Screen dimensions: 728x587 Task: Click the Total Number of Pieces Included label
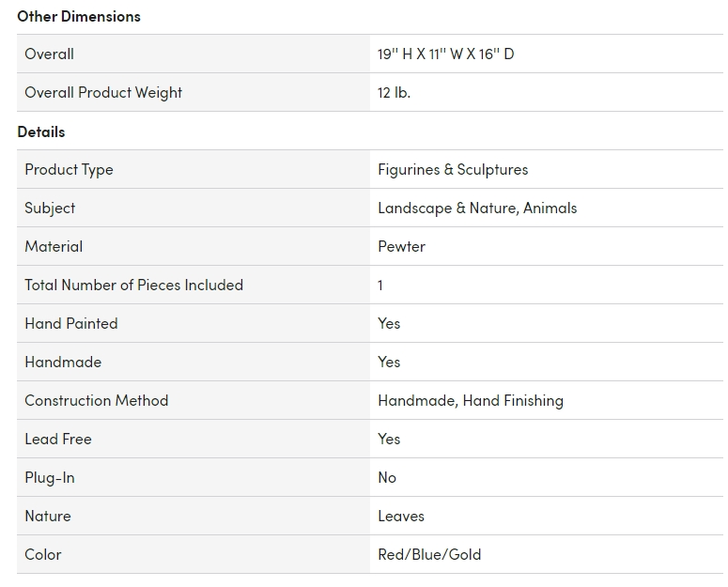click(x=133, y=285)
